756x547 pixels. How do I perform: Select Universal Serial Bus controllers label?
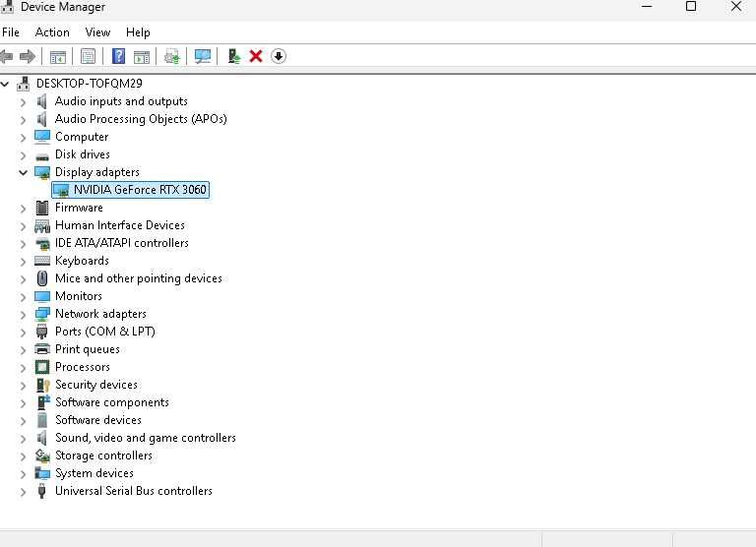pyautogui.click(x=134, y=491)
